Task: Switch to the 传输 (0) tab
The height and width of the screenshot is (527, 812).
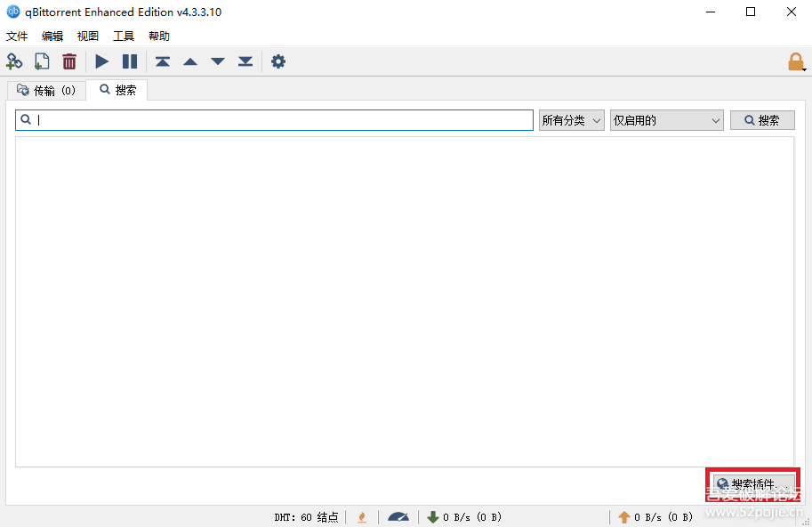Action: pyautogui.click(x=46, y=91)
